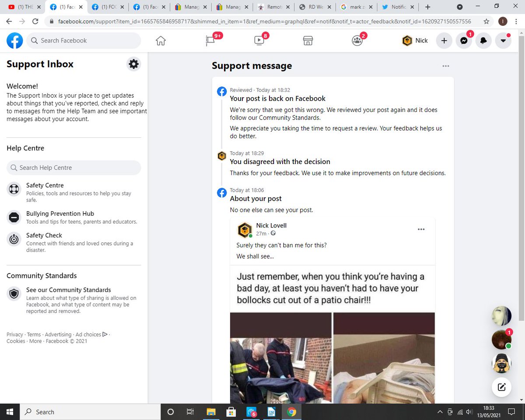The height and width of the screenshot is (420, 525).
Task: Open chat head with masked face avatar
Action: pyautogui.click(x=501, y=363)
